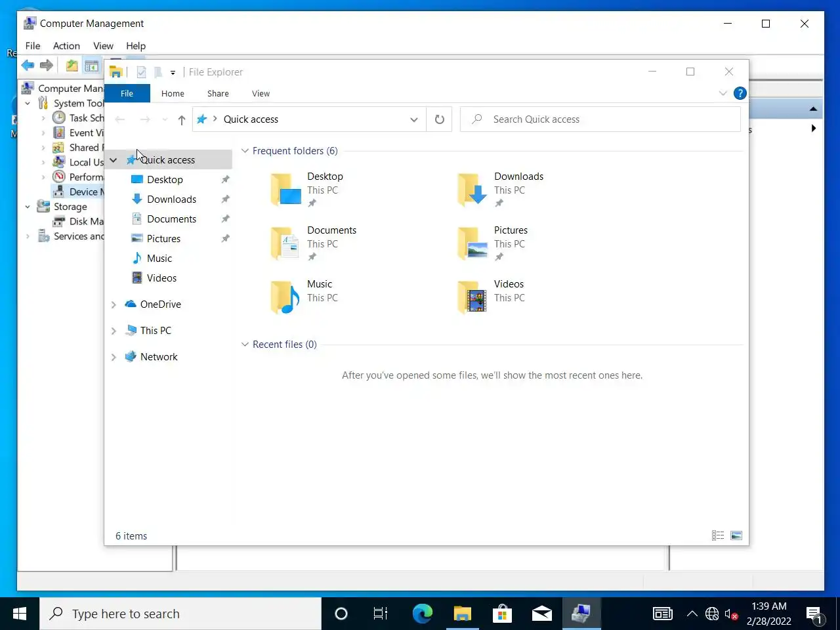840x630 pixels.
Task: Click the Quick access address bar field
Action: point(308,119)
